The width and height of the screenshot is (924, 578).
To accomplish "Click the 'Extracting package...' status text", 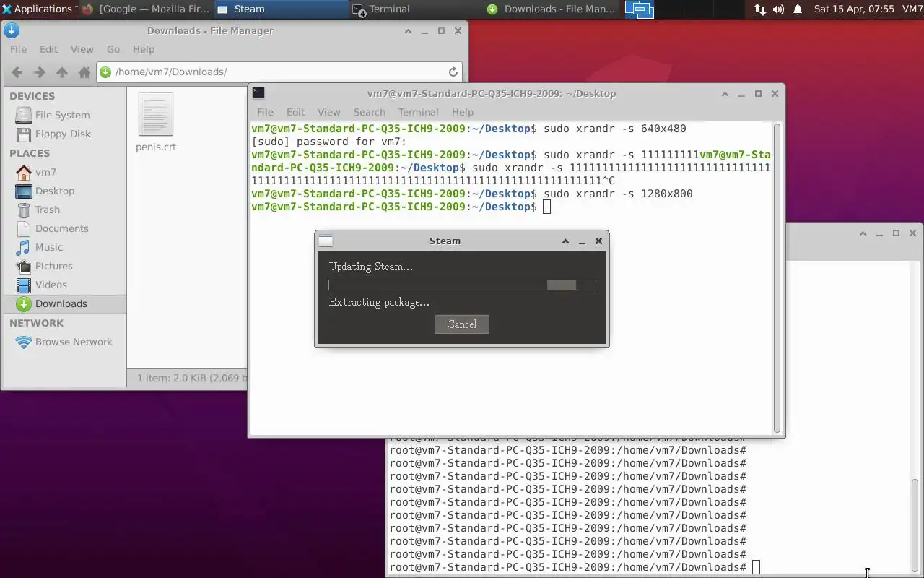I will (x=379, y=302).
